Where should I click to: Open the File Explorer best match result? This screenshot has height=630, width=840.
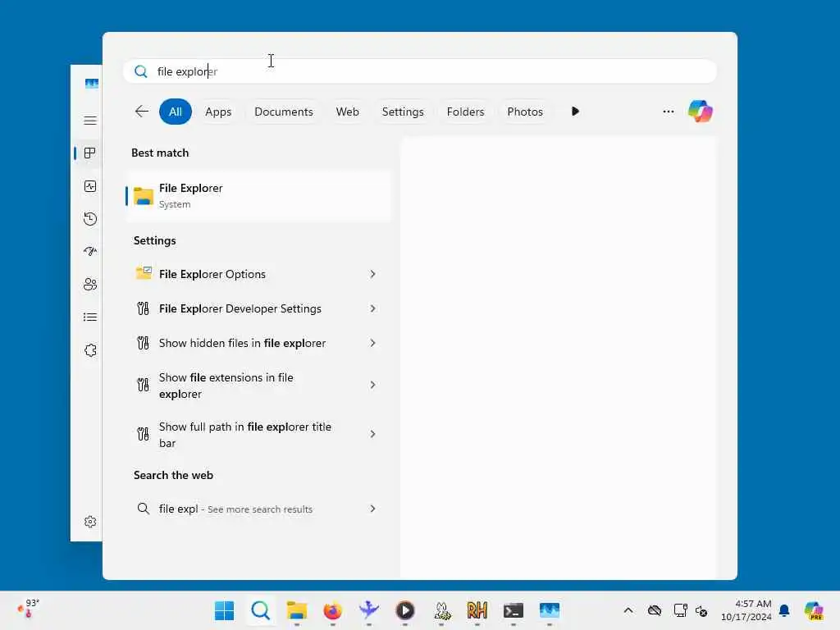[258, 195]
